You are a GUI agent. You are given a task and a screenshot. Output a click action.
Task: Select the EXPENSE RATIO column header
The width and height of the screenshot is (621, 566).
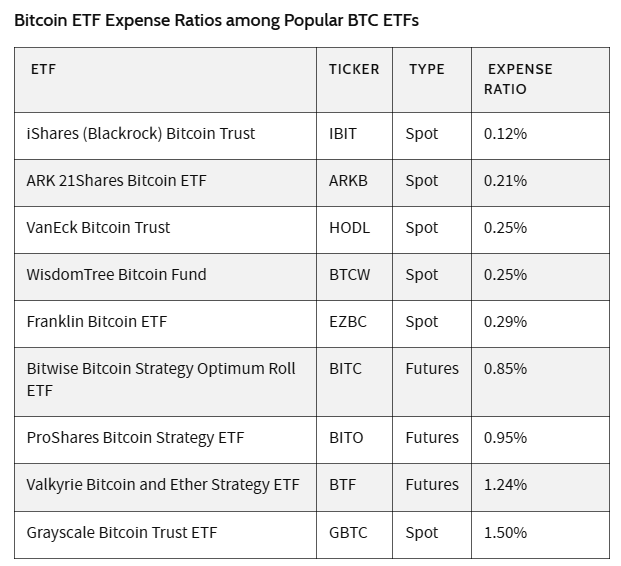[519, 79]
